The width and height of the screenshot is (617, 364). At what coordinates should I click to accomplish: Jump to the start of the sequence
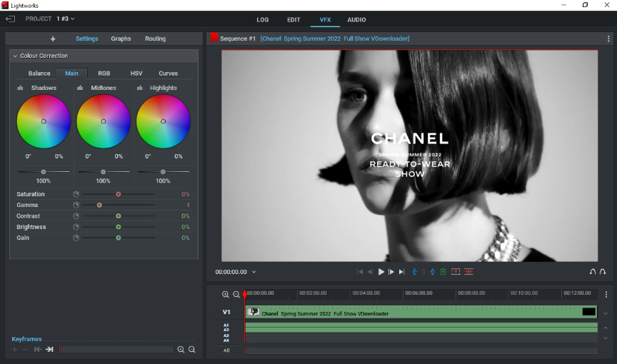point(360,272)
